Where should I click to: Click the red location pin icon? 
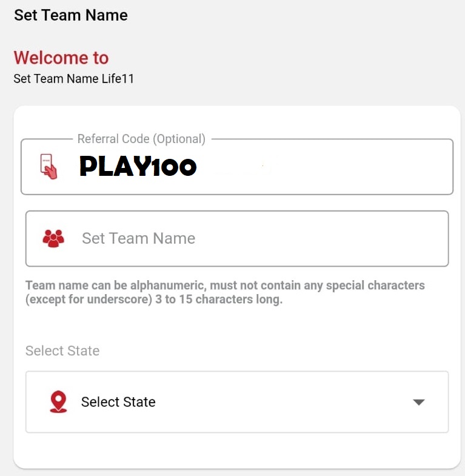click(x=58, y=401)
